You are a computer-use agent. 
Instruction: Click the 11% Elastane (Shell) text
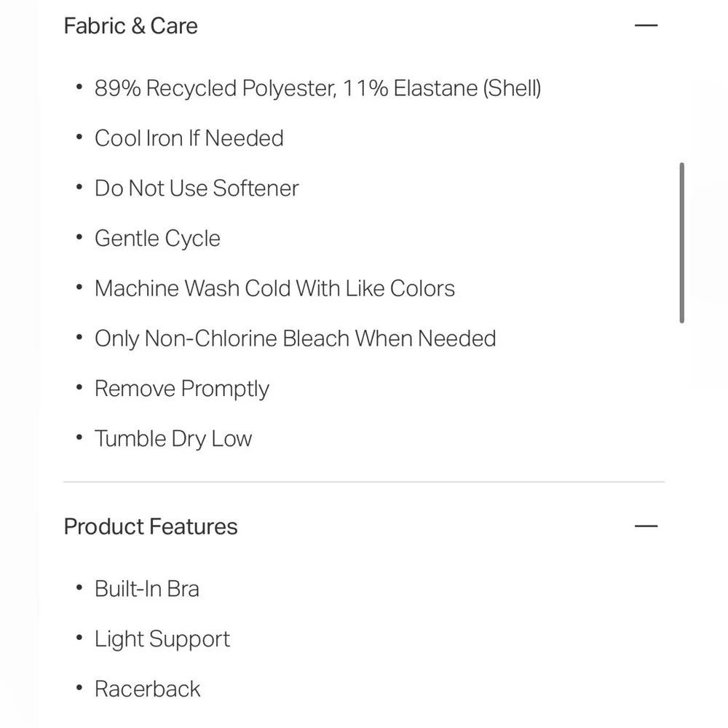tap(442, 89)
